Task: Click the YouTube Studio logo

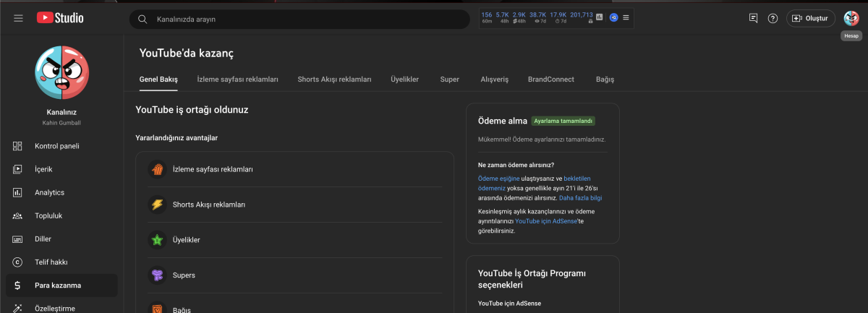Action: pos(61,18)
